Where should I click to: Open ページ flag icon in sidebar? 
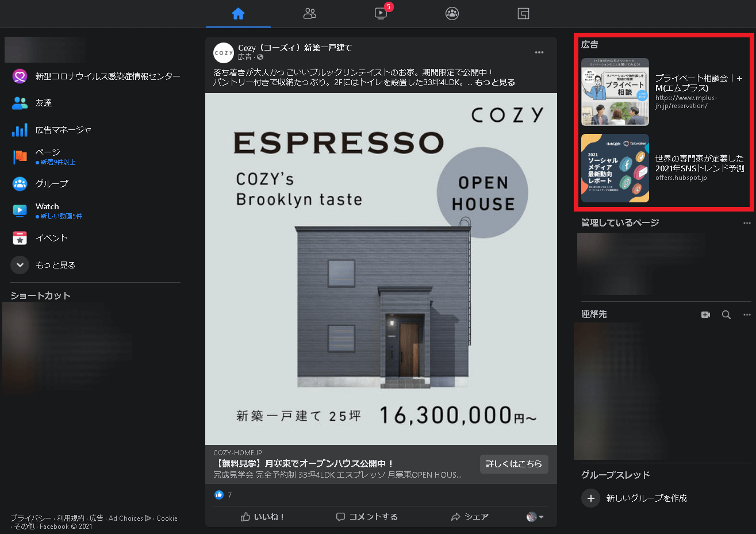pyautogui.click(x=20, y=156)
